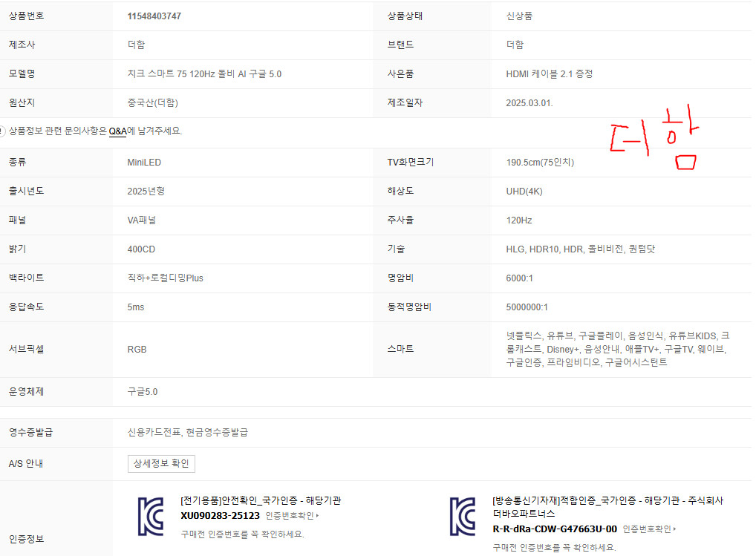Click the 주사율 label
The height and width of the screenshot is (556, 756).
click(x=401, y=220)
